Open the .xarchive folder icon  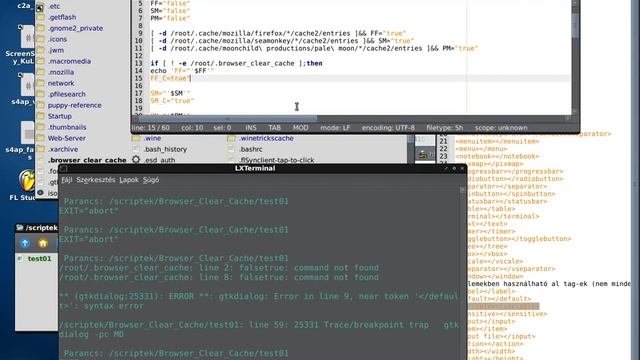tap(40, 150)
